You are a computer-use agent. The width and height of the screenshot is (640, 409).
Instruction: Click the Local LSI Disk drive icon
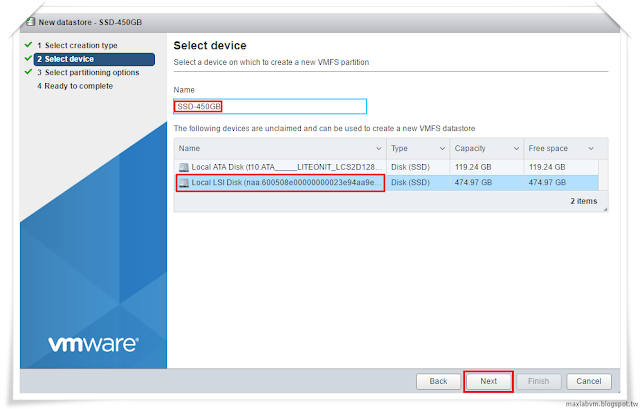click(x=184, y=182)
